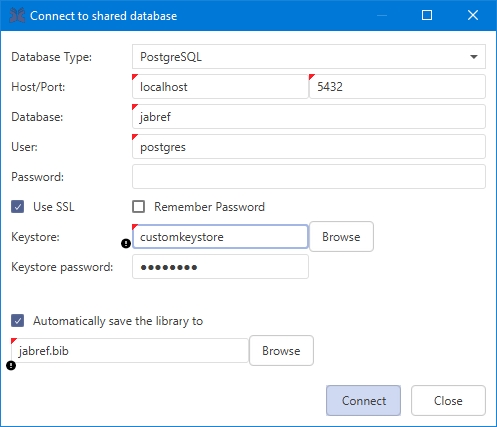Image resolution: width=497 pixels, height=427 pixels.
Task: Maximize the Connect to shared database window
Action: click(x=427, y=15)
